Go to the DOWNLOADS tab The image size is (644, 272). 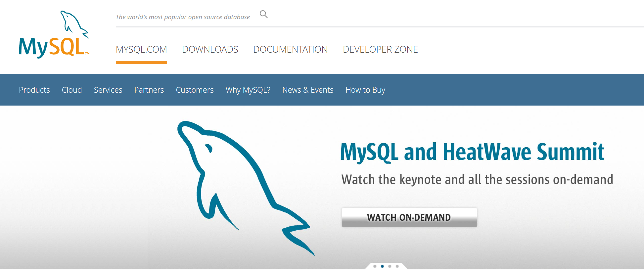pos(210,49)
